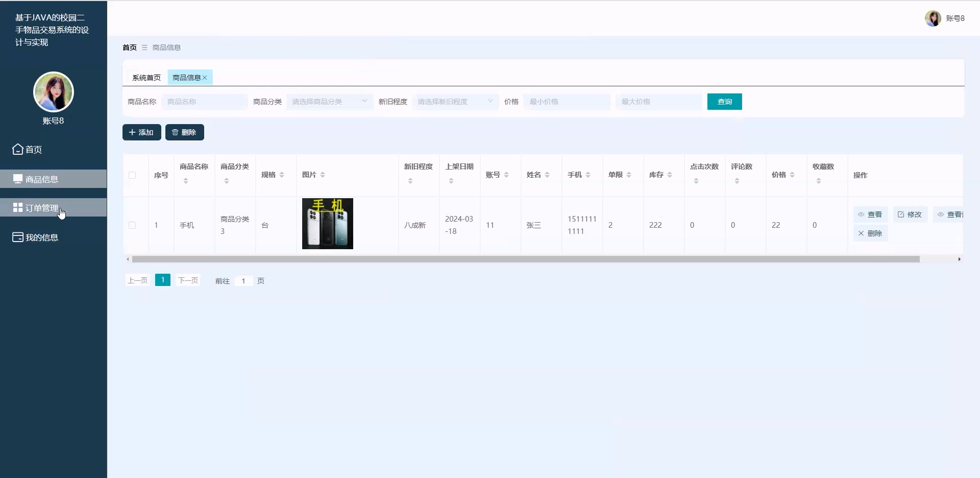
Task: Sort by 商品名称 column arrows
Action: [x=186, y=181]
